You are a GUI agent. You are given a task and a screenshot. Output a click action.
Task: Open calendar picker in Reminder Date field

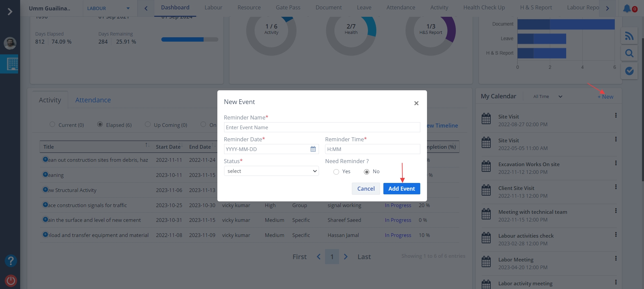pos(313,149)
